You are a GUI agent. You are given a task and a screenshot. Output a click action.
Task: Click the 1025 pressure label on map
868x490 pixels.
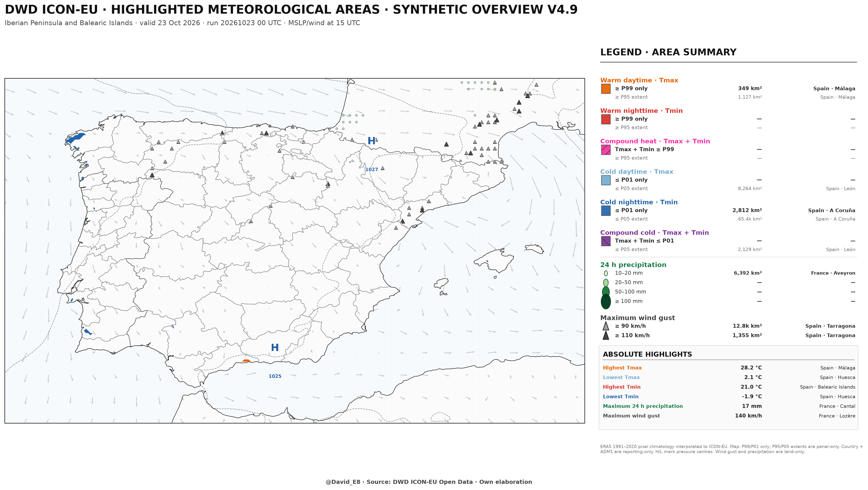(275, 376)
